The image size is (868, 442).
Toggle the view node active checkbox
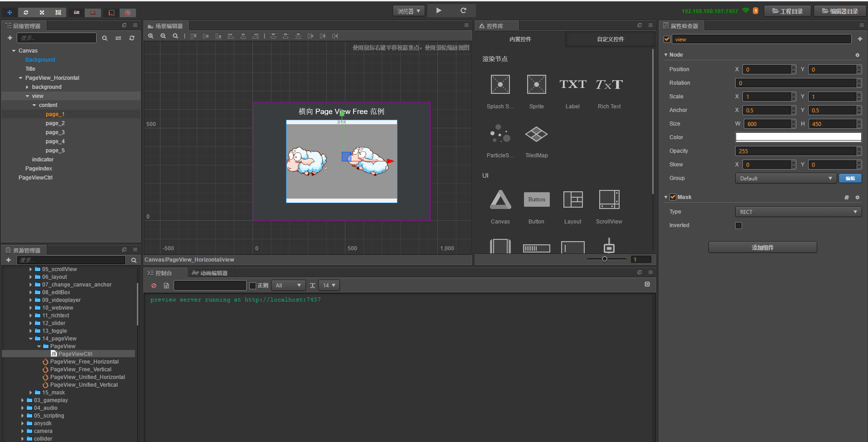pos(667,39)
